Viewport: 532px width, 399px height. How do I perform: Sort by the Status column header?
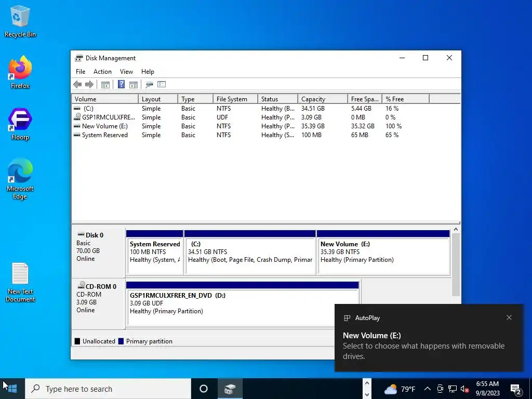tap(278, 99)
